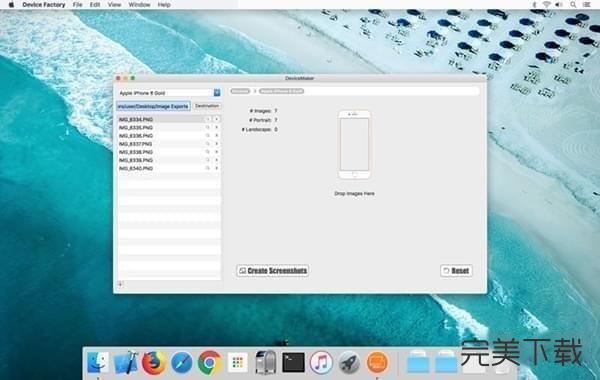Add an image with the plus button
The image size is (600, 380).
coord(120,284)
